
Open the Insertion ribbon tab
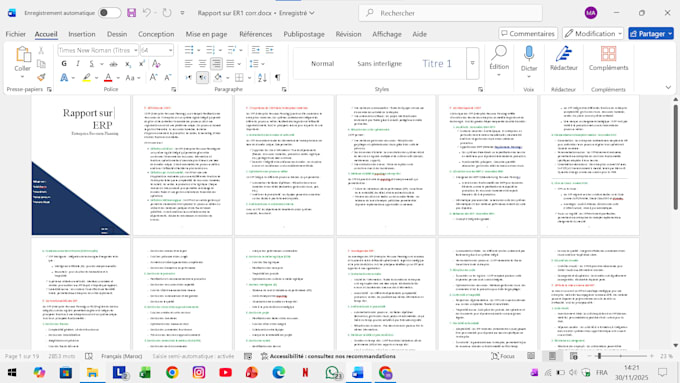pos(82,34)
